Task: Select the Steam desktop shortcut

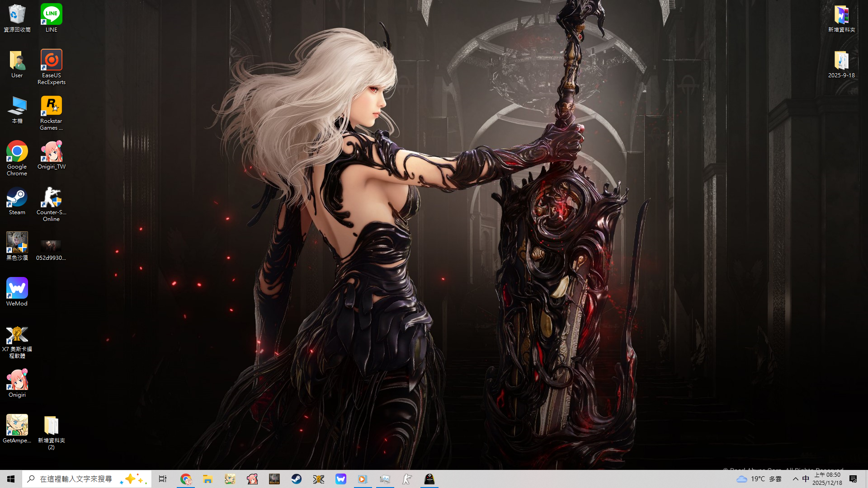Action: point(17,201)
